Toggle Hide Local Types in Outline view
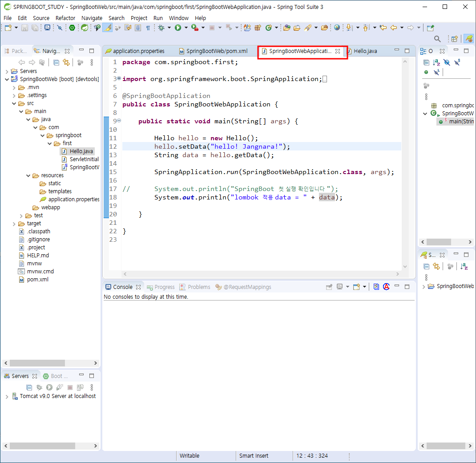Screen dimensions: 476x463 pyautogui.click(x=436, y=72)
